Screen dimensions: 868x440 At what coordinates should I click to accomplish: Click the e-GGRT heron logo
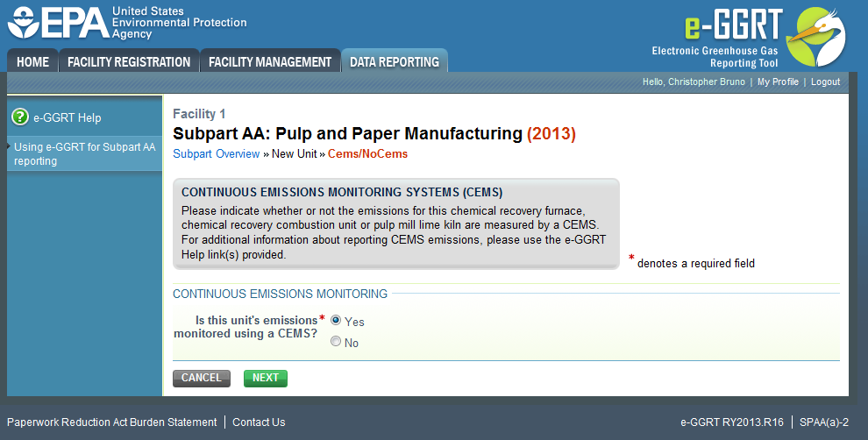tap(816, 37)
